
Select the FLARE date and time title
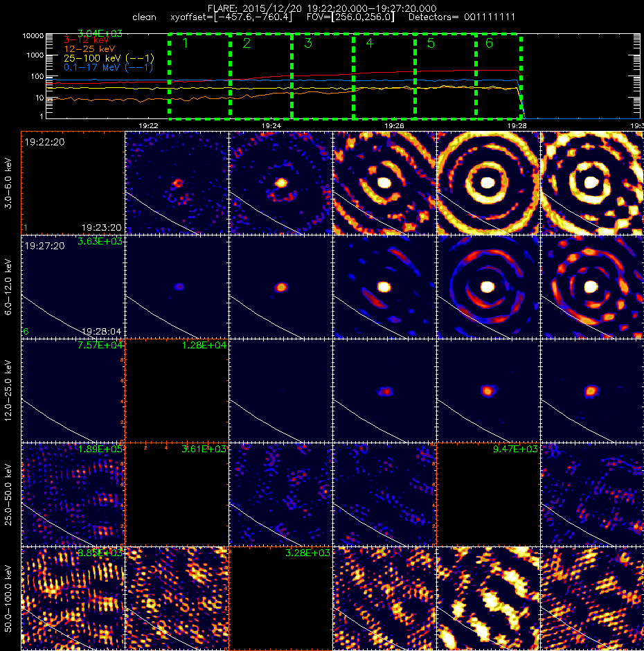pyautogui.click(x=322, y=8)
